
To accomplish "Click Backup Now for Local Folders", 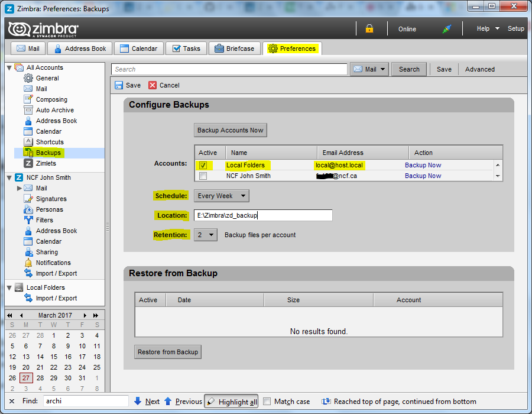I will tap(423, 165).
